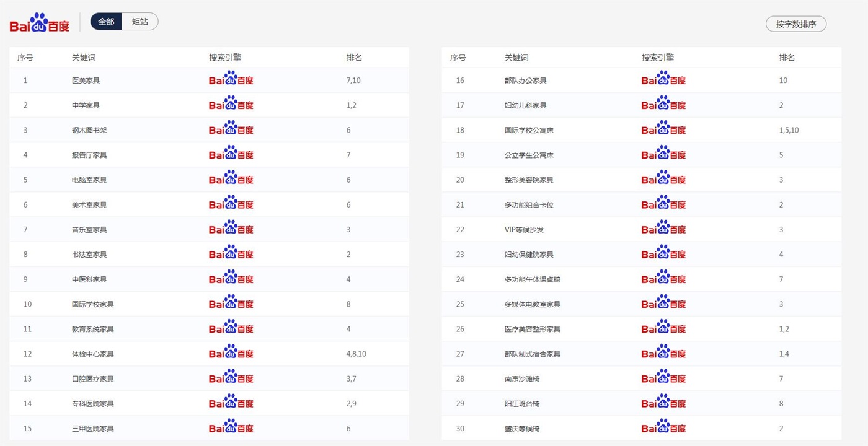Click the left table 排名 column header
The width and height of the screenshot is (868, 446).
tap(354, 58)
